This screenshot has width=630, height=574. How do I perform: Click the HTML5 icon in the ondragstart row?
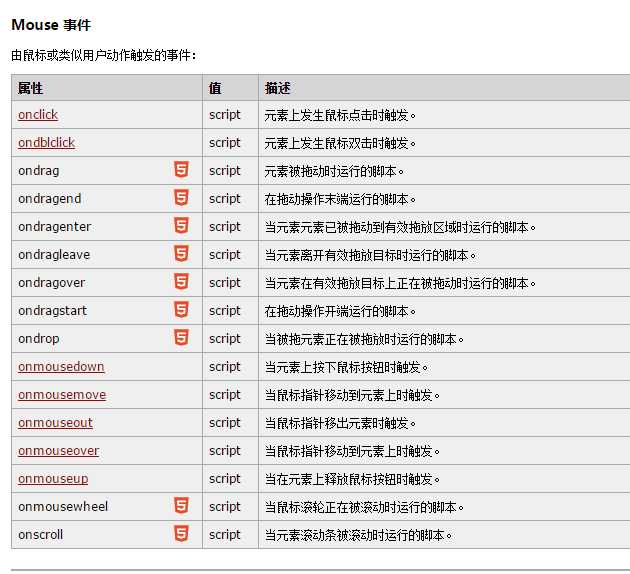tap(181, 310)
